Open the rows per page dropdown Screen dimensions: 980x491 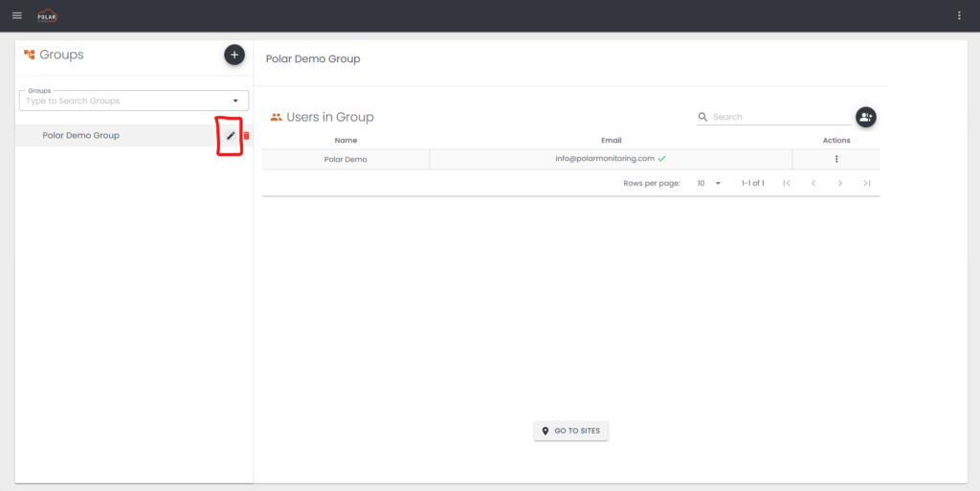pos(709,183)
